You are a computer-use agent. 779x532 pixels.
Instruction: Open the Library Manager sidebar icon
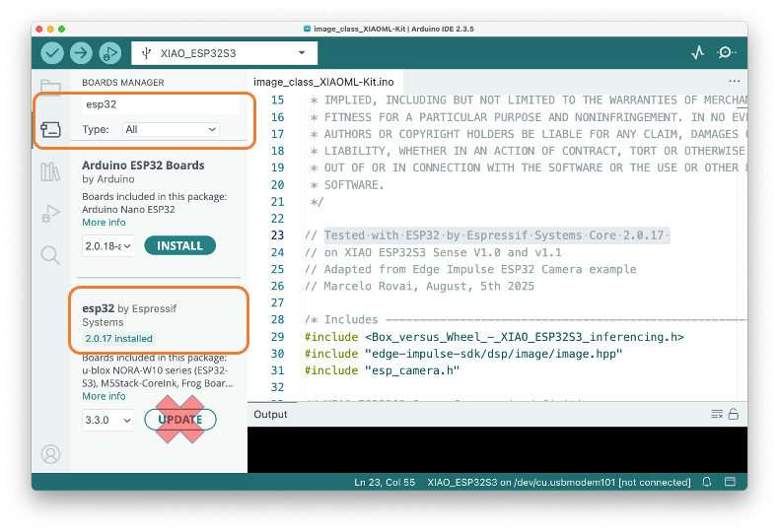(x=50, y=172)
